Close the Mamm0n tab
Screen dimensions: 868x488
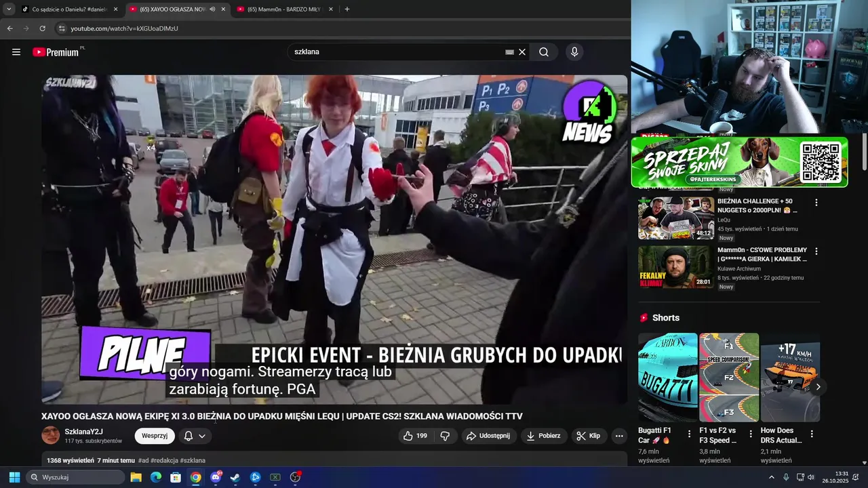pos(330,9)
